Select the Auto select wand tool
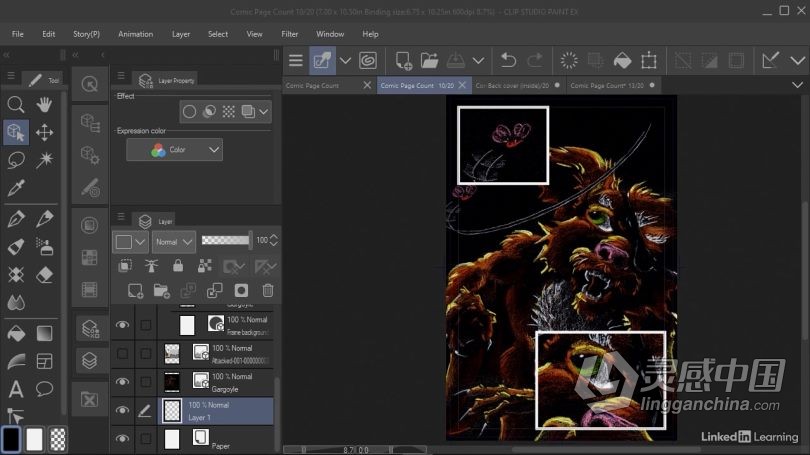This screenshot has height=455, width=810. (44, 160)
